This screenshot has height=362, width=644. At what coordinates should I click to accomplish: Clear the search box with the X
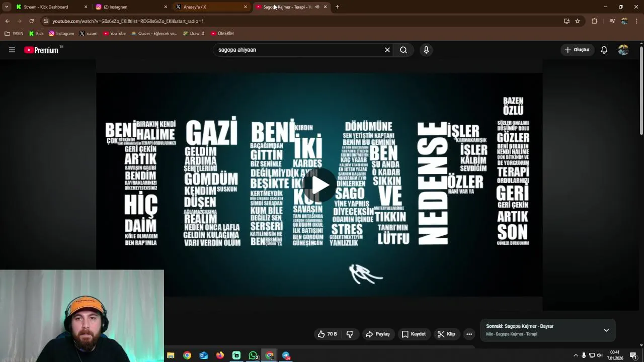(387, 50)
